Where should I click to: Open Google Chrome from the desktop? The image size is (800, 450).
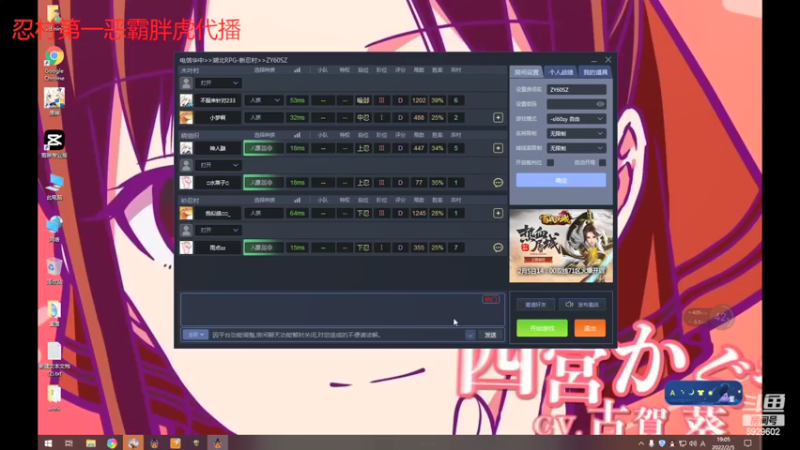click(x=54, y=63)
